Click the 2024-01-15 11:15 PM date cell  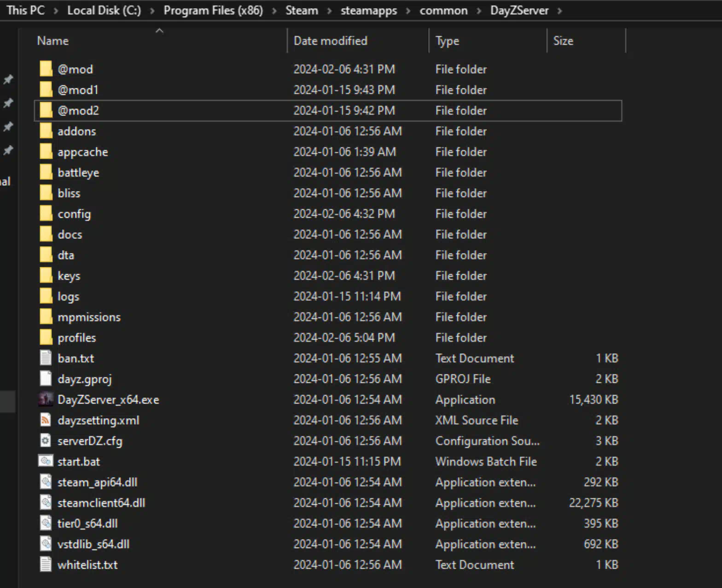point(347,461)
